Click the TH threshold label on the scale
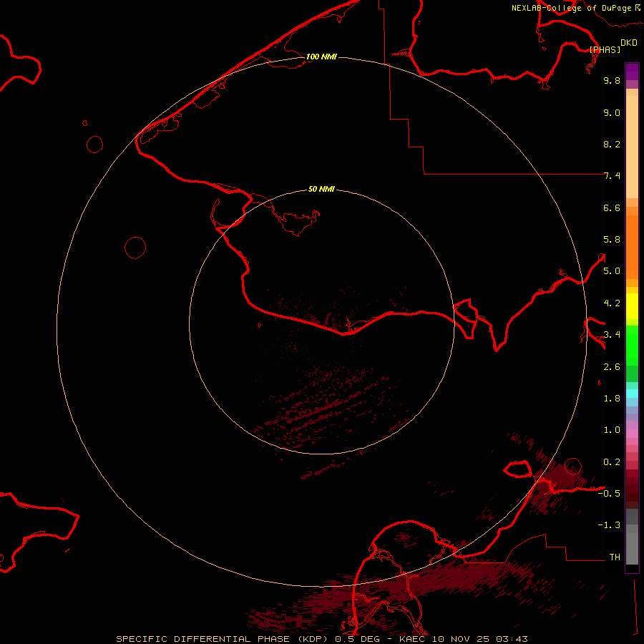Image resolution: width=644 pixels, height=644 pixels. point(615,557)
